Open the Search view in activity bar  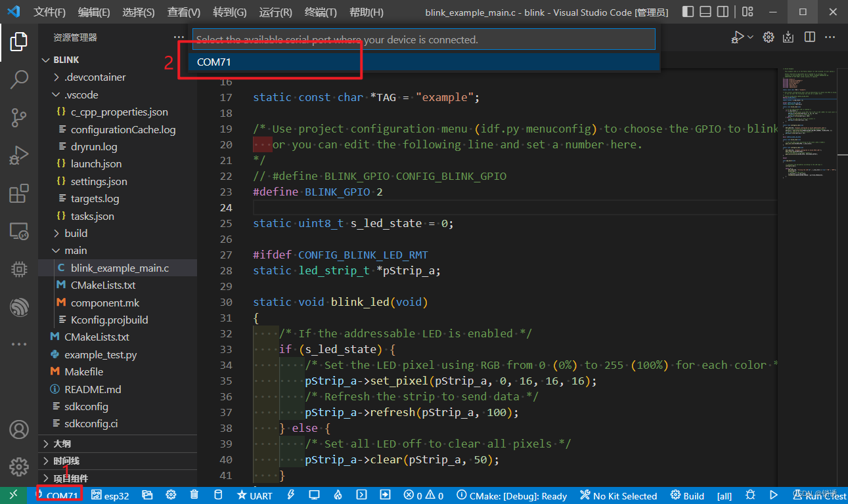pos(19,80)
